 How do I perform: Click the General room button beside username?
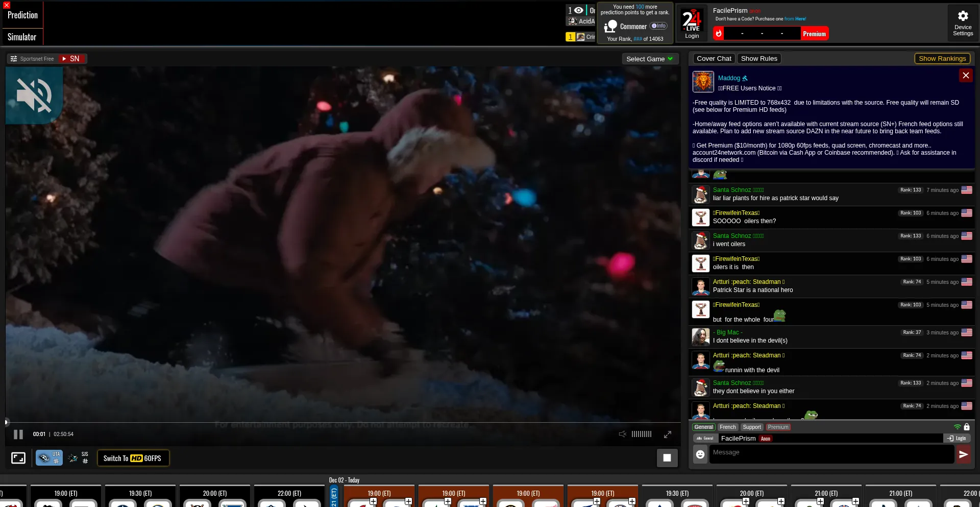705,439
